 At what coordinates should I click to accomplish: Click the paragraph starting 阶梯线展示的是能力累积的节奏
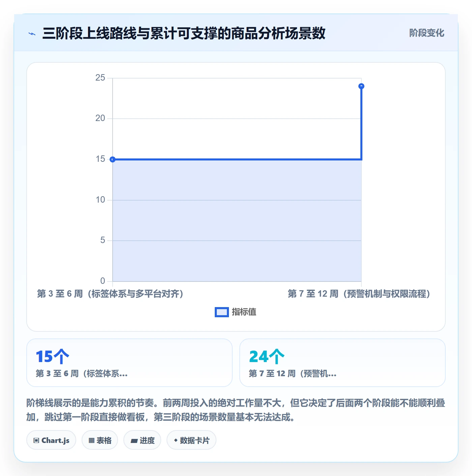coord(236,410)
